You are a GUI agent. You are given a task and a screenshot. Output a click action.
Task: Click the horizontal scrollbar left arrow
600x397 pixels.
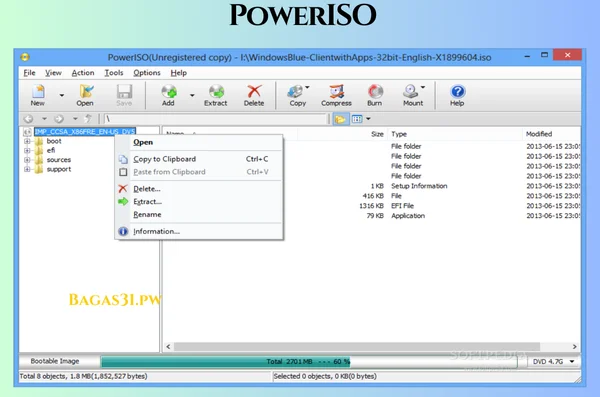[168, 346]
